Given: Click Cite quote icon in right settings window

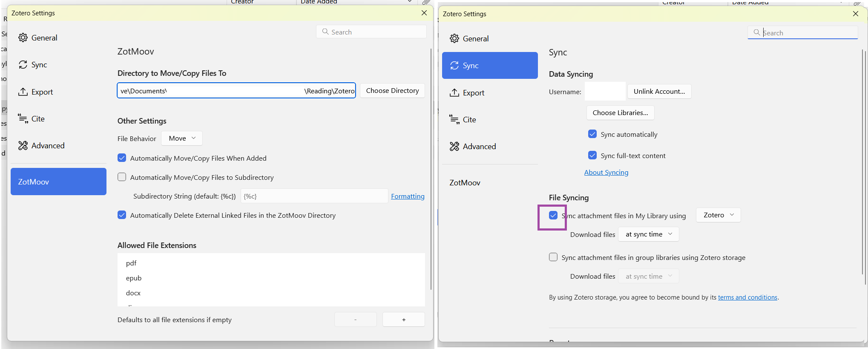Looking at the screenshot, I should click(454, 120).
